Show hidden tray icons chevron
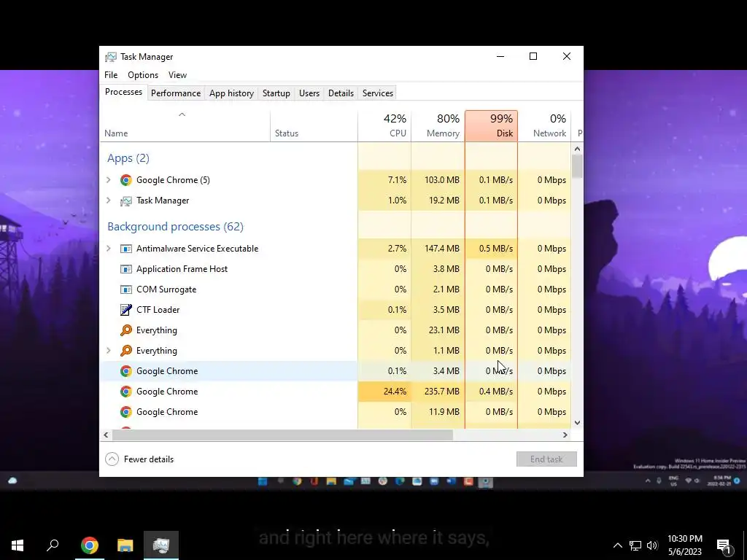This screenshot has width=747, height=560. coord(617,545)
